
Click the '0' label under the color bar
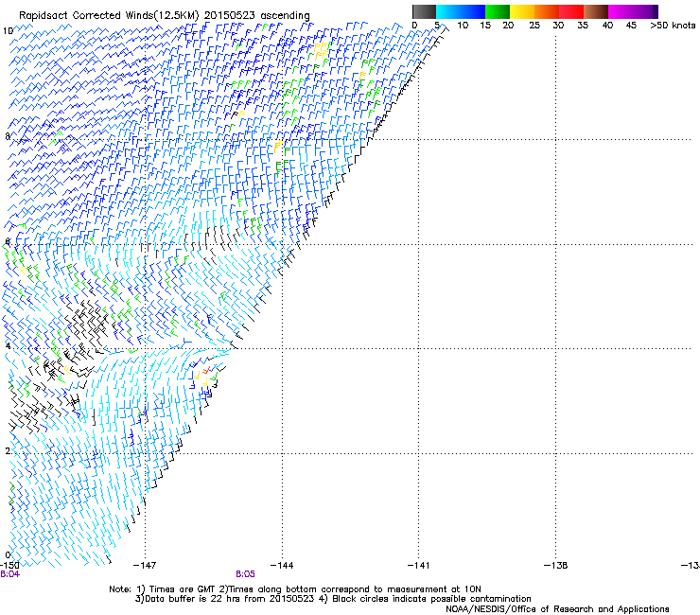(414, 25)
